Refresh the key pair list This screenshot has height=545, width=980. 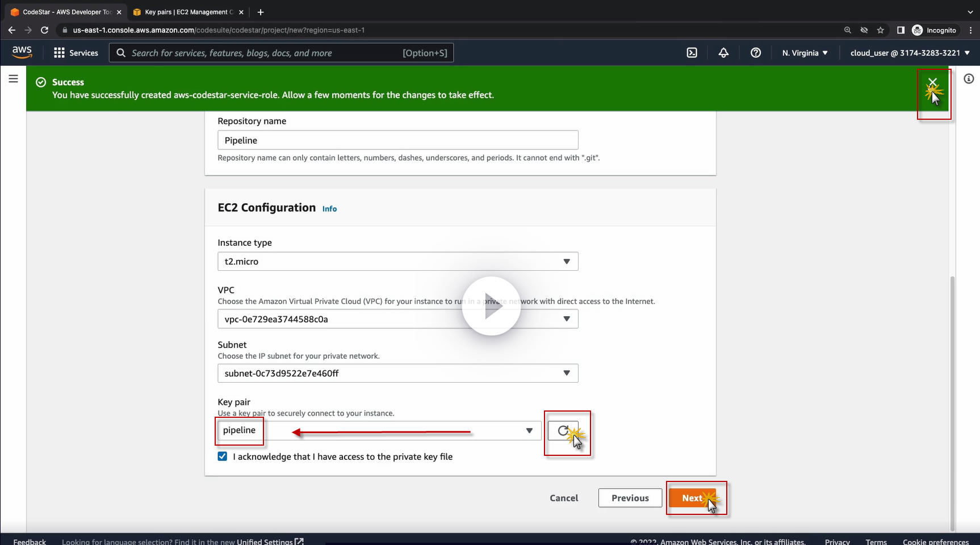[x=563, y=431]
